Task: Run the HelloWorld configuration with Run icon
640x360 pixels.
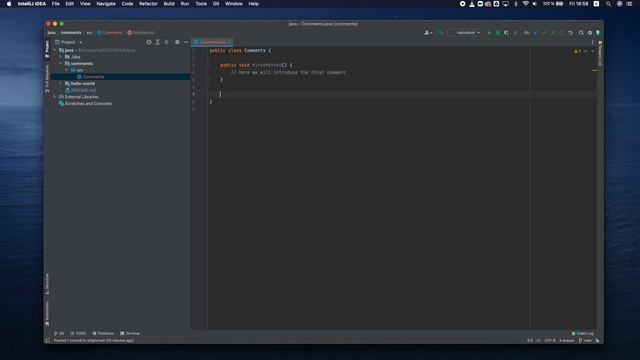Action: 489,33
